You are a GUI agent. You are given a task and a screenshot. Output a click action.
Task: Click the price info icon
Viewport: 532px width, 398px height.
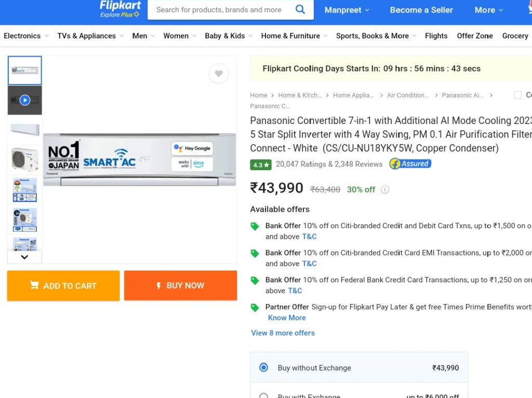[x=385, y=189]
